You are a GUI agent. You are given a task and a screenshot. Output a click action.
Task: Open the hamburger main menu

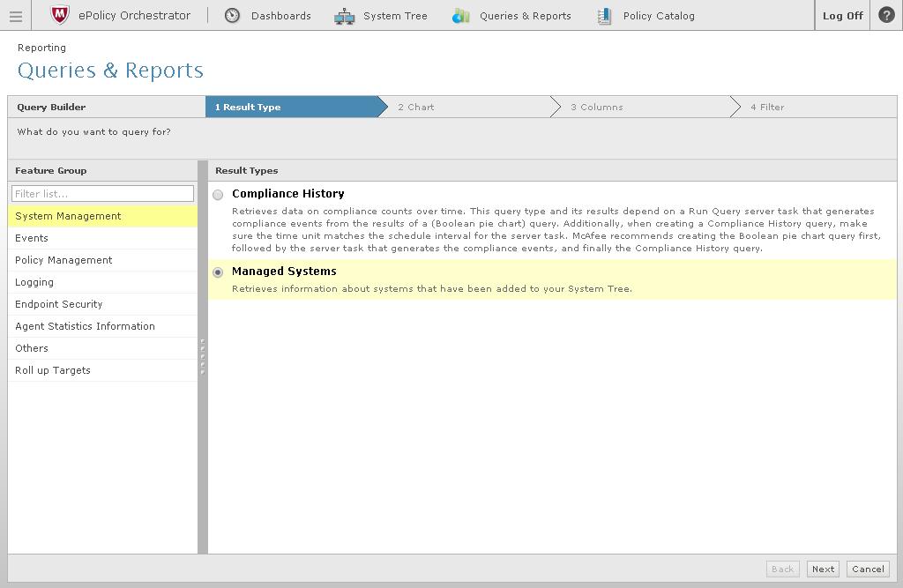coord(16,16)
